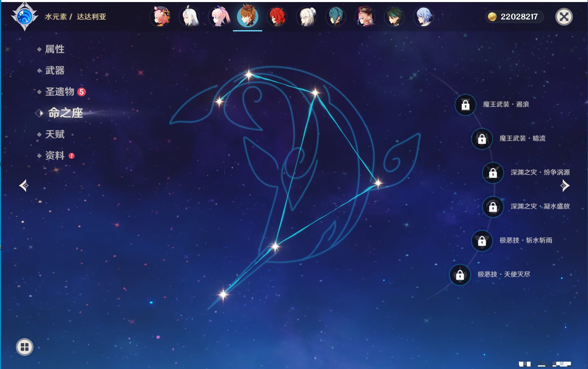
Task: Click the 水元素 element label
Action: click(56, 17)
